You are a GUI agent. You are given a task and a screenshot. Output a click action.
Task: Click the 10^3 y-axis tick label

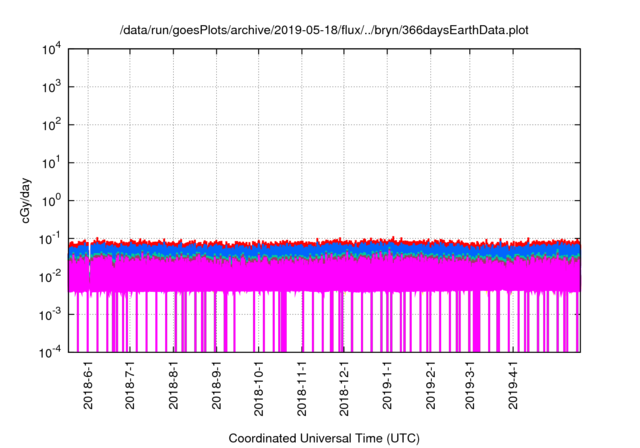(x=52, y=87)
